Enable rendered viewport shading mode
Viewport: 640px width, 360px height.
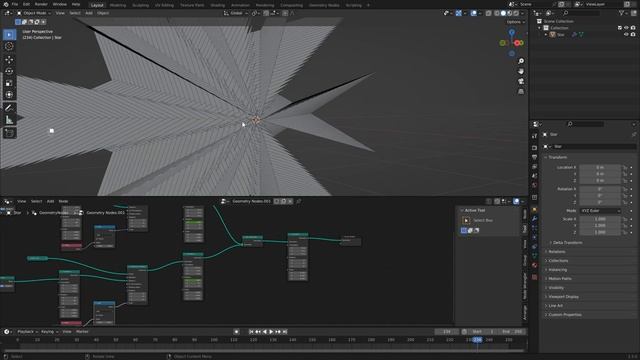pos(516,13)
